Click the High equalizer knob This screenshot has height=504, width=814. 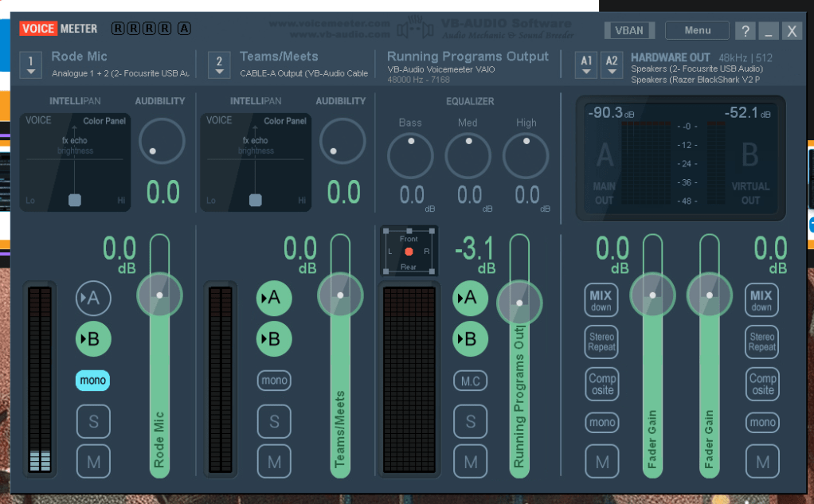coord(526,156)
